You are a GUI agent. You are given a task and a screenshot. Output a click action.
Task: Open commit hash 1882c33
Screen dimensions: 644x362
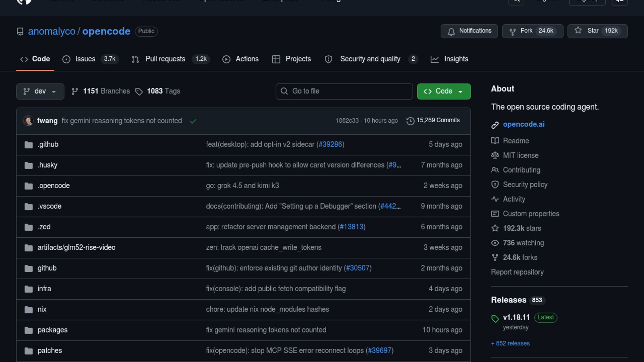(x=347, y=121)
